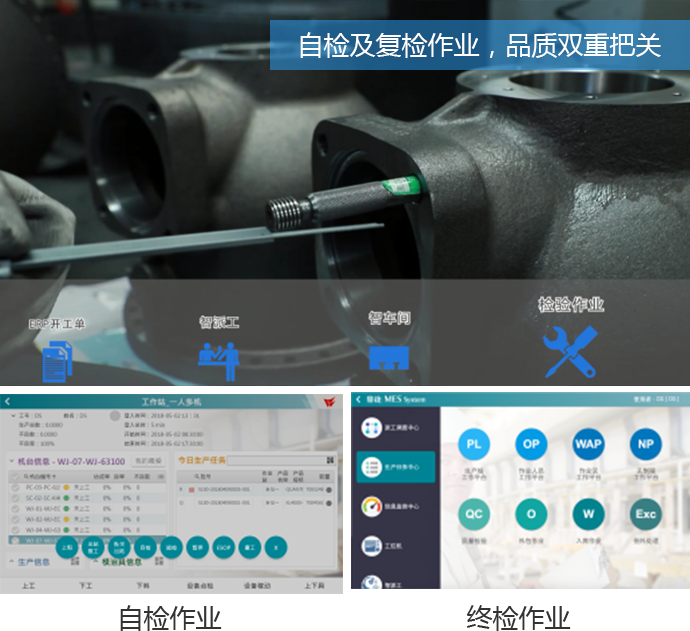Expand the 生产信息 section chevron
This screenshot has height=631, width=690.
coord(9,561)
